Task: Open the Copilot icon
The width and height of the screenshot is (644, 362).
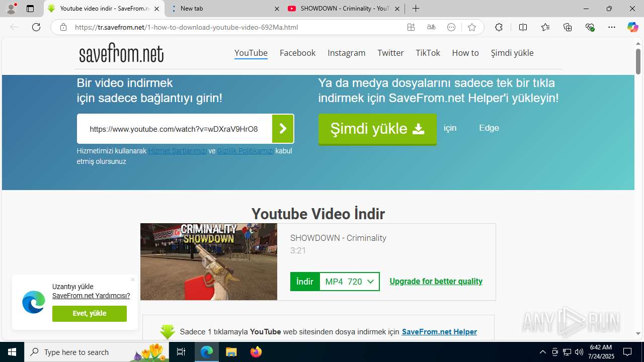Action: coord(632,27)
